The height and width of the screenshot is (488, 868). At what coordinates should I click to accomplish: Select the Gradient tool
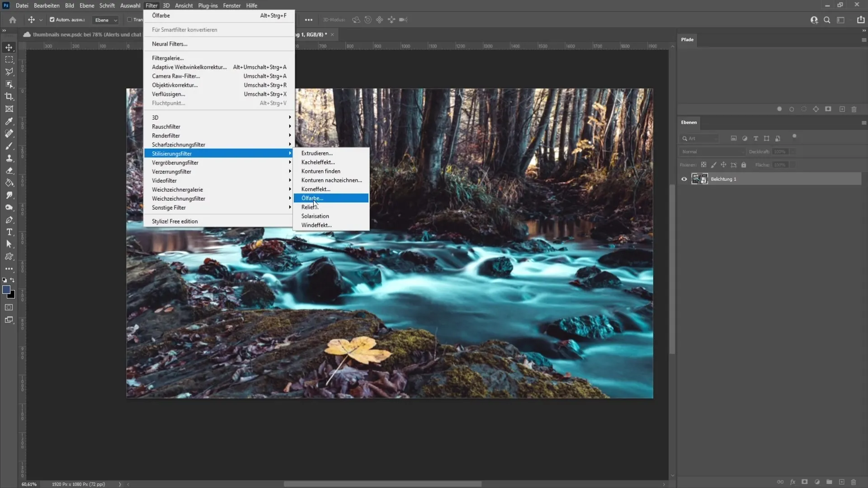[x=9, y=182]
